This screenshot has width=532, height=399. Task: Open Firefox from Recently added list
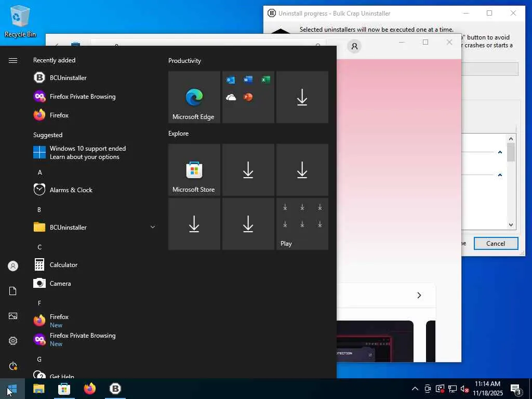[x=95, y=115]
